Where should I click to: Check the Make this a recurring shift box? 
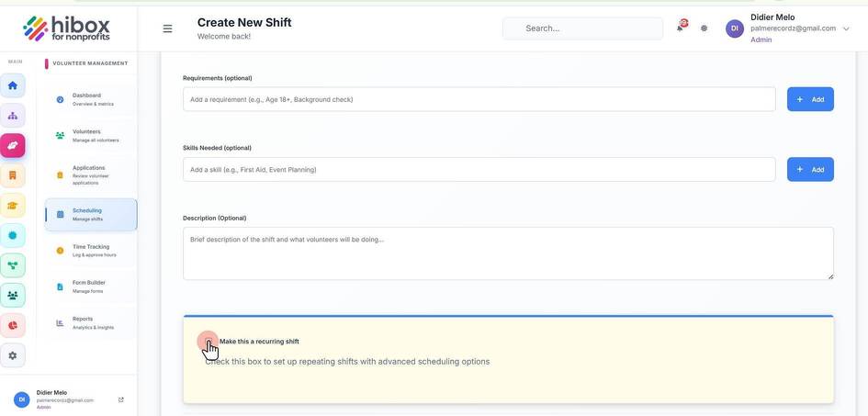[x=209, y=342]
